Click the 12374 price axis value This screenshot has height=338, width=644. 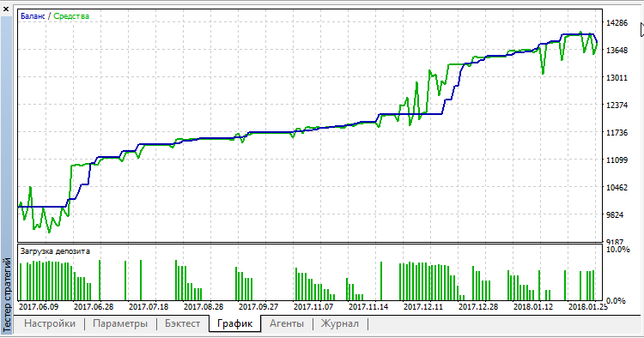click(617, 105)
